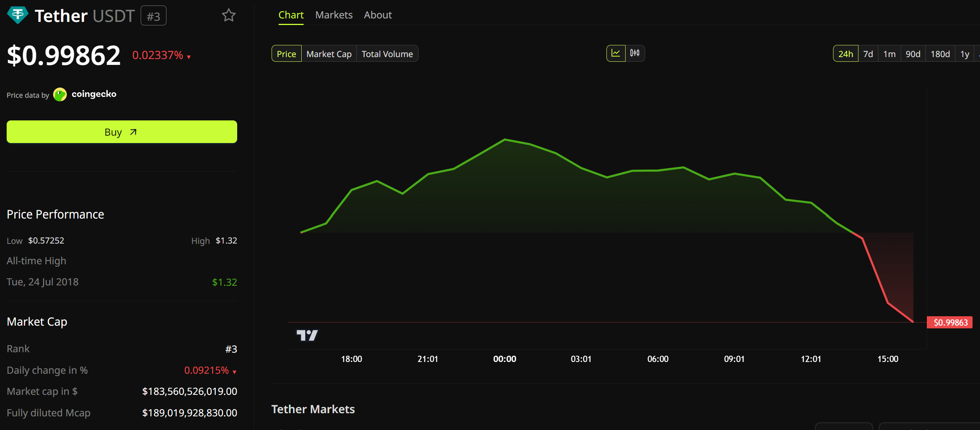Click the green $1.32 all-time high value
Image resolution: width=980 pixels, height=430 pixels.
pos(225,282)
